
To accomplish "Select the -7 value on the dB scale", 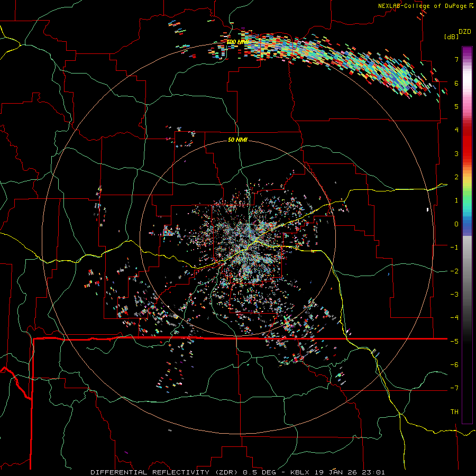I will coord(454,388).
